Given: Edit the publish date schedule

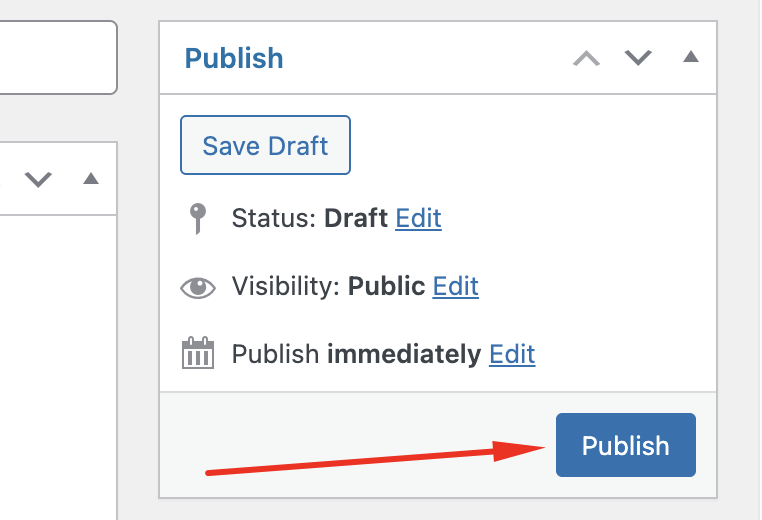Looking at the screenshot, I should pos(512,354).
